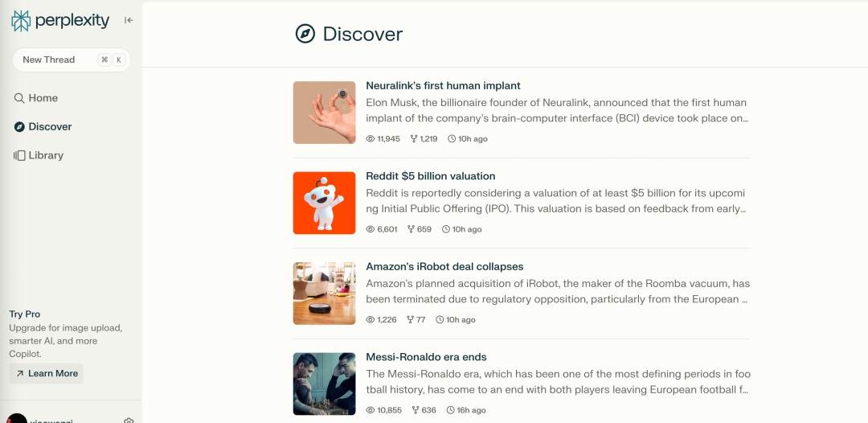Click the Perplexity logo icon

coord(21,21)
